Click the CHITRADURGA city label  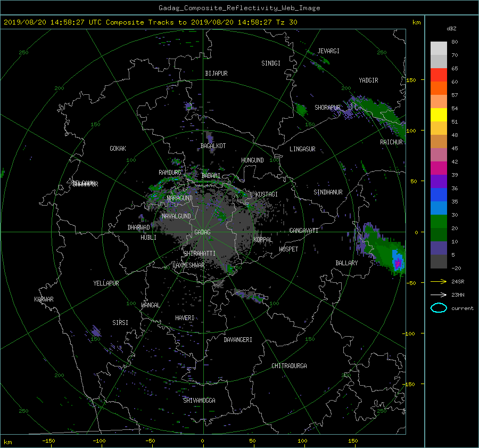pyautogui.click(x=289, y=366)
